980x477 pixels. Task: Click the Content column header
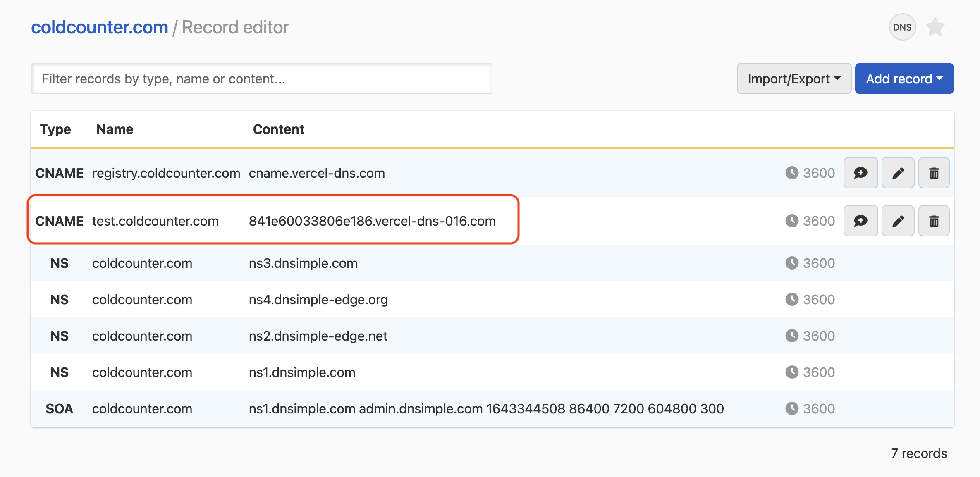[x=278, y=129]
